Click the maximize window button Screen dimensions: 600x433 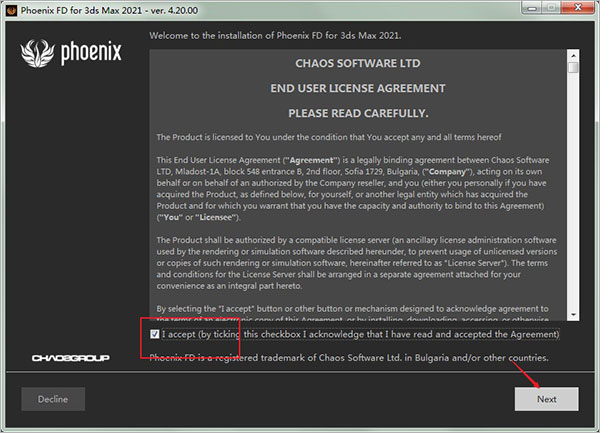pos(552,7)
